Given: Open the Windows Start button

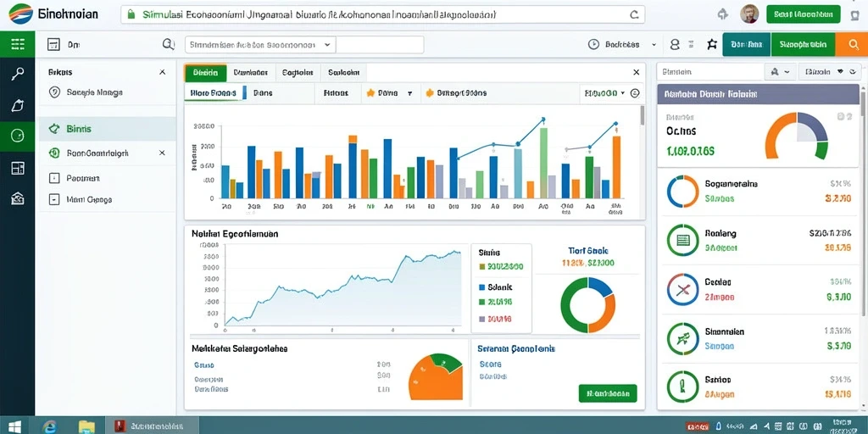Looking at the screenshot, I should pos(15,426).
